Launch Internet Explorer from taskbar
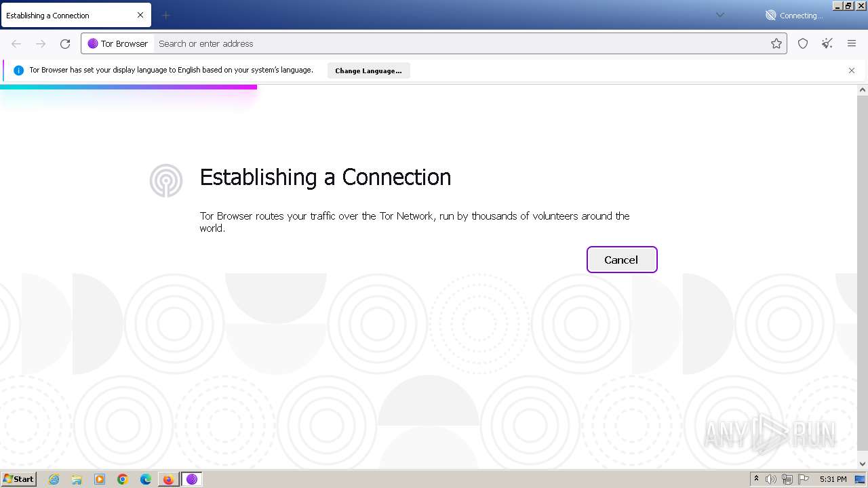Viewport: 868px width, 488px height. pos(54,479)
